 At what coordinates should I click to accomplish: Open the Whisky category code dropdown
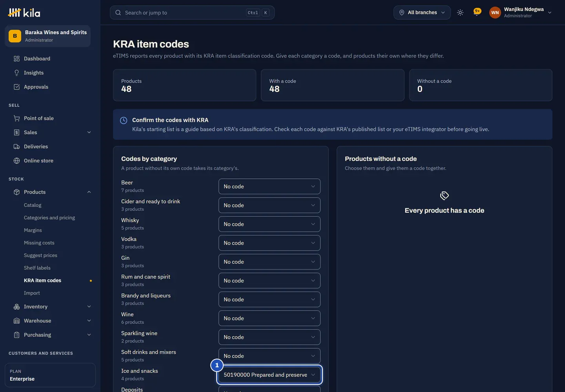click(x=270, y=224)
